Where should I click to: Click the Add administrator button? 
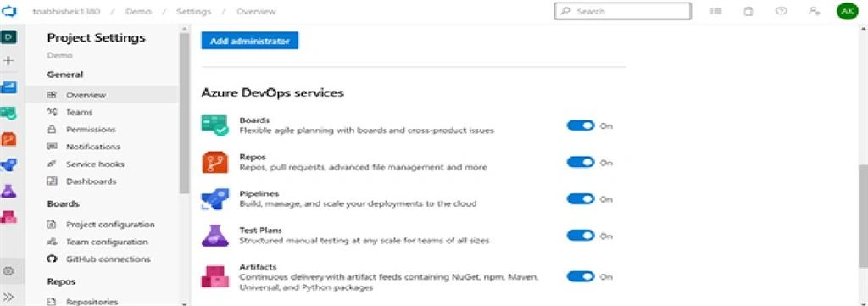(x=250, y=41)
